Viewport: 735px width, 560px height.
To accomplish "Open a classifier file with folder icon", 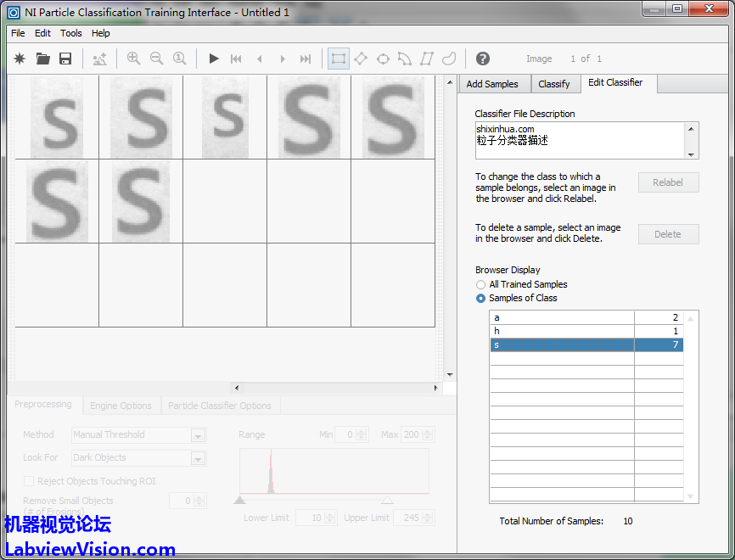I will click(x=42, y=59).
